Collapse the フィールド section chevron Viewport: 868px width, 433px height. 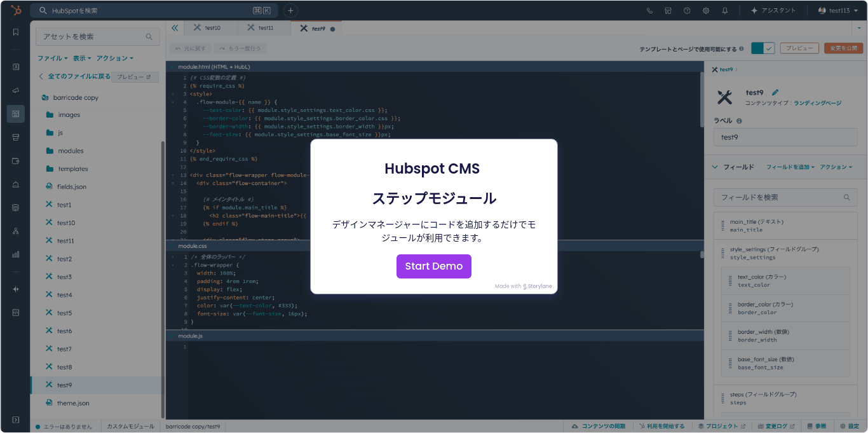[715, 167]
